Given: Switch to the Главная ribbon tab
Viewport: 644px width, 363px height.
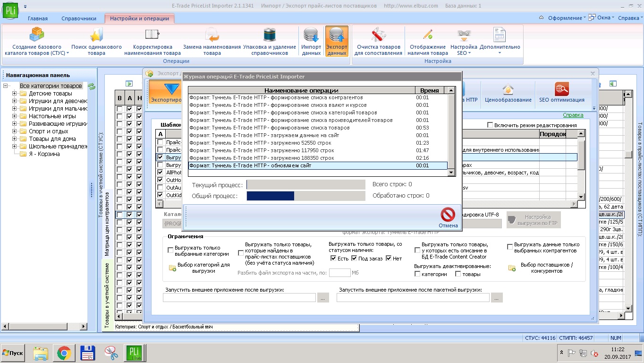Looking at the screenshot, I should coord(38,19).
